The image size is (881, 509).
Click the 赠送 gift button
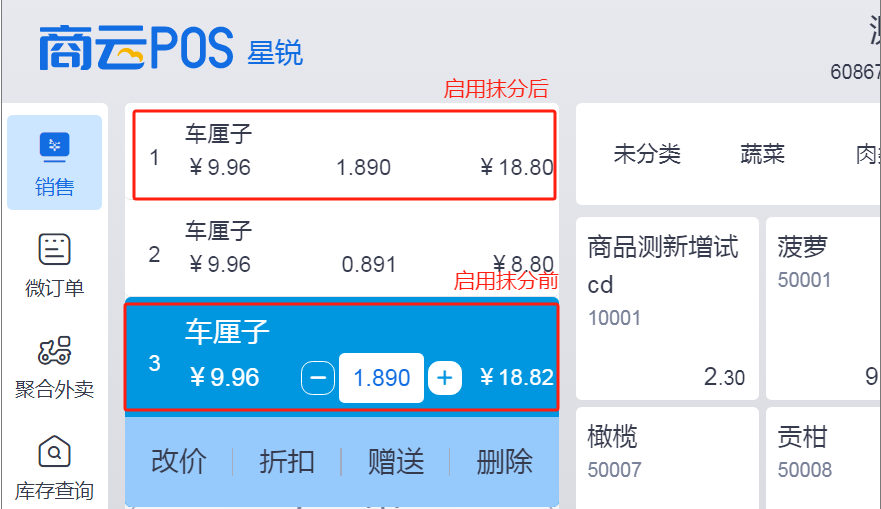[396, 462]
